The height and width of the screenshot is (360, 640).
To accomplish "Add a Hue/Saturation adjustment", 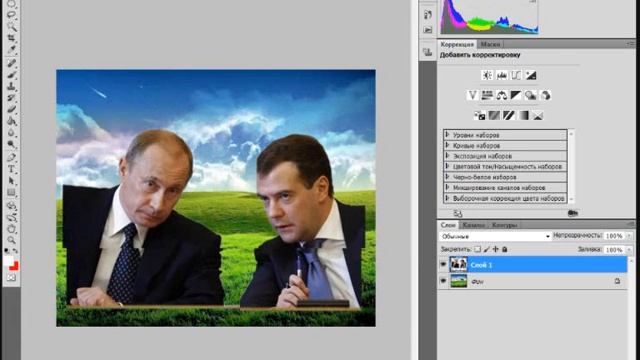I will pos(487,95).
